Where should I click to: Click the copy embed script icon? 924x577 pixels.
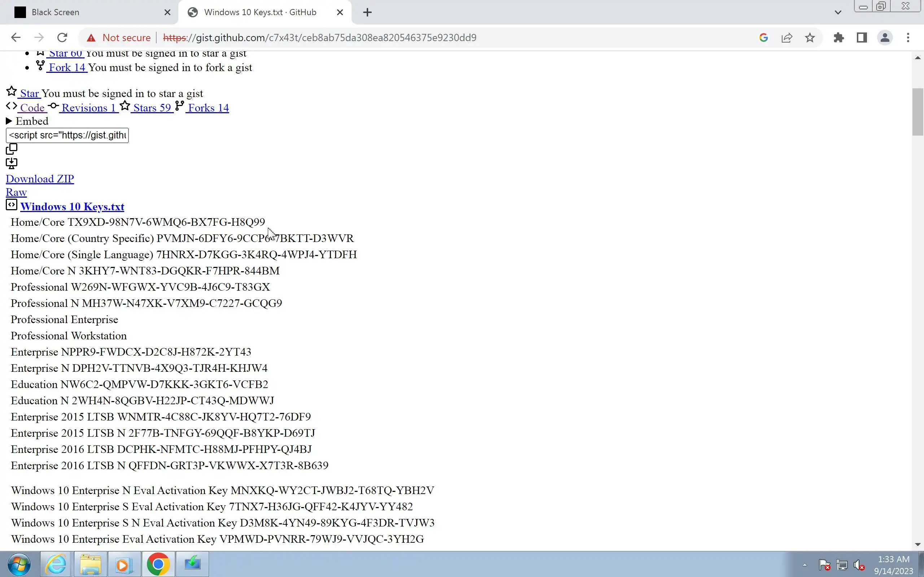[x=12, y=149]
